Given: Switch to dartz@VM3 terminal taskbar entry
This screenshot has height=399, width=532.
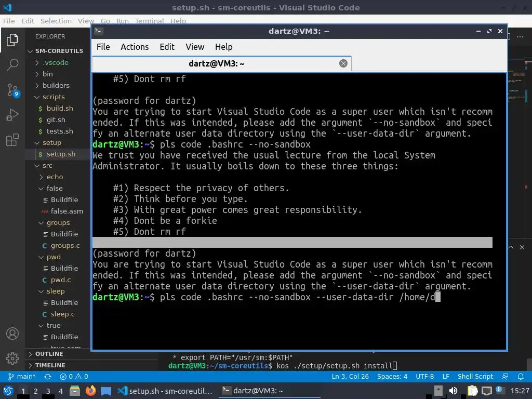Looking at the screenshot, I should pyautogui.click(x=270, y=391).
